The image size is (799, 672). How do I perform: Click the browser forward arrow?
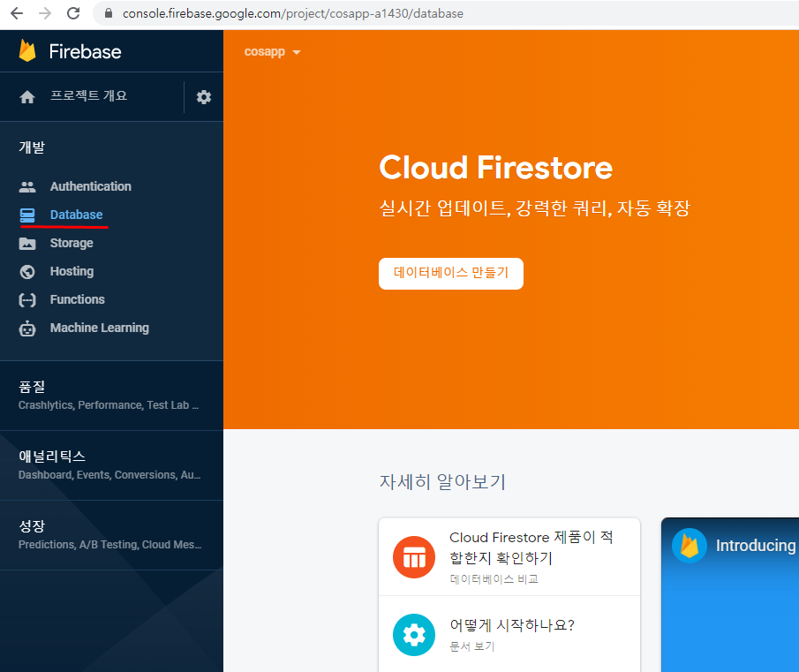pos(45,13)
